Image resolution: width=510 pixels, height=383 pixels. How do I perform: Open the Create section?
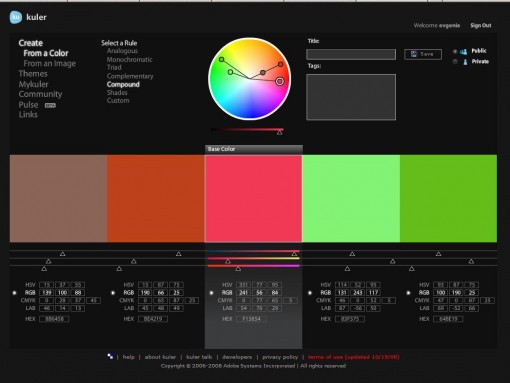31,43
